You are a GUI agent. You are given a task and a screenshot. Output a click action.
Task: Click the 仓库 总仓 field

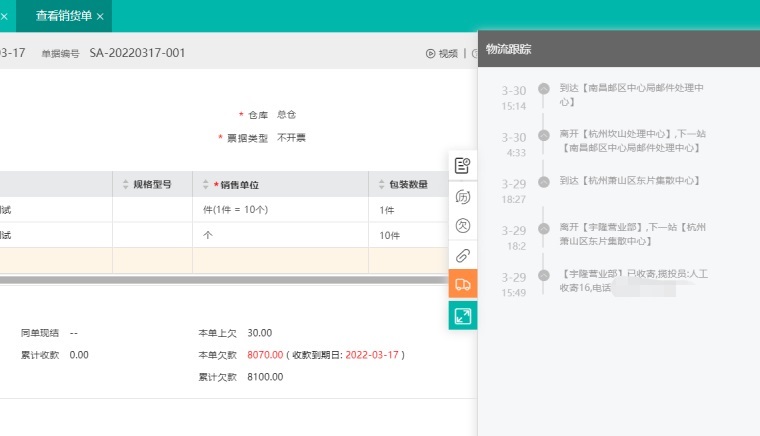pyautogui.click(x=286, y=115)
